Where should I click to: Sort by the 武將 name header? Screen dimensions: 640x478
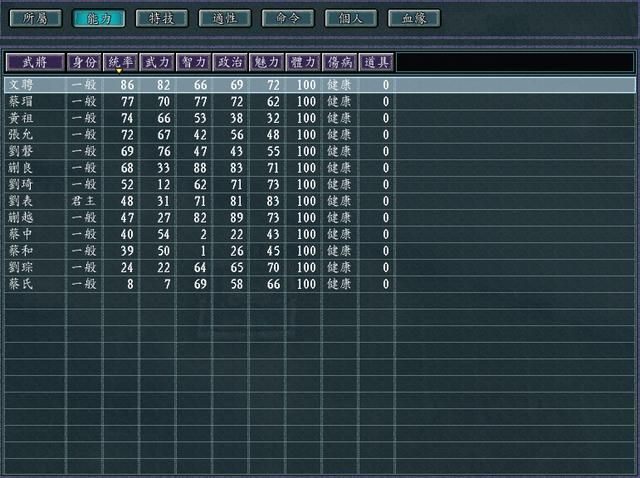click(x=35, y=62)
